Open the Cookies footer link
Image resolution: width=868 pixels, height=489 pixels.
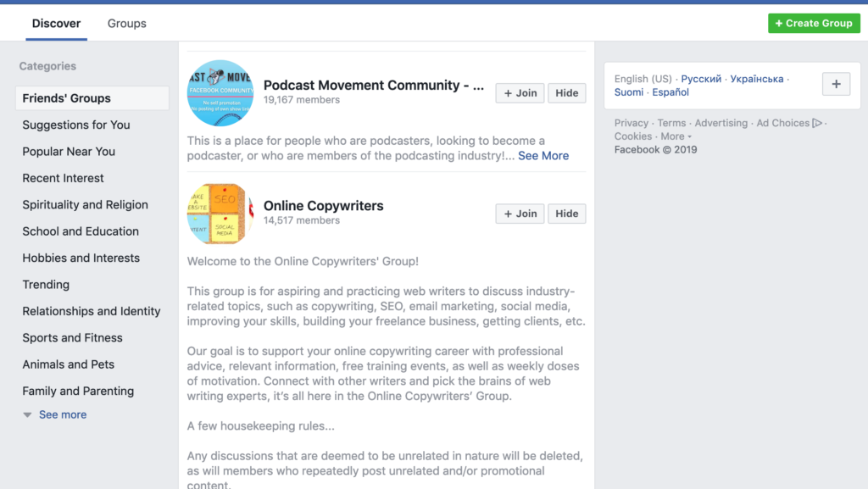[632, 136]
